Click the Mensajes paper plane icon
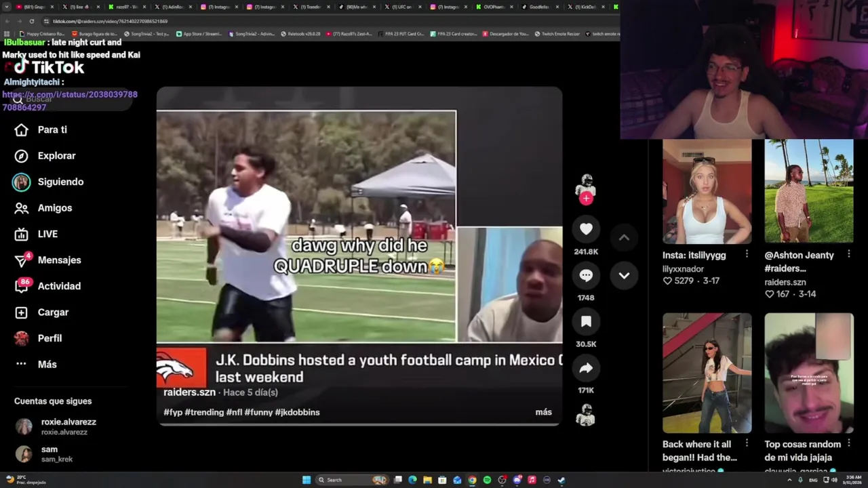868x488 pixels. click(x=22, y=261)
